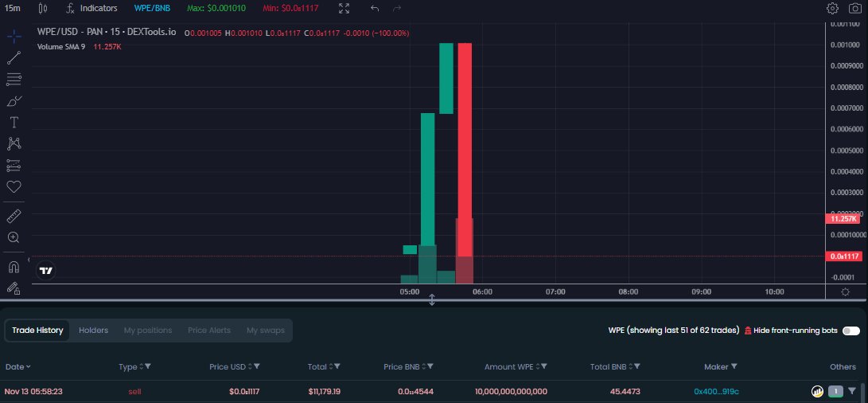This screenshot has height=403, width=868.
Task: Switch to the Trade History tab
Action: (x=37, y=331)
